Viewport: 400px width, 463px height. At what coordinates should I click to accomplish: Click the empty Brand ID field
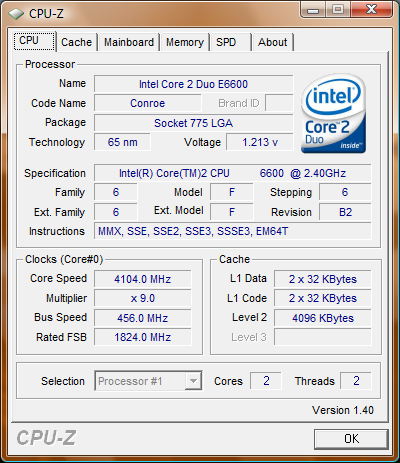[279, 103]
